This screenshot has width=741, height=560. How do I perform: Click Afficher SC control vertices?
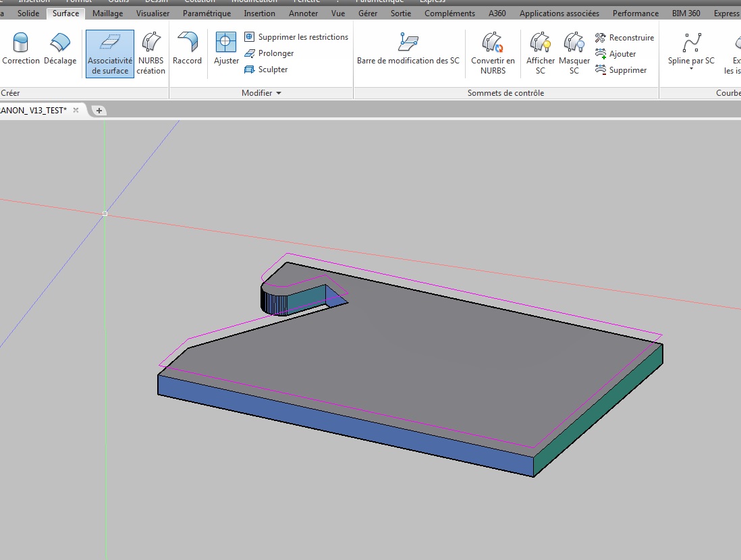[541, 53]
